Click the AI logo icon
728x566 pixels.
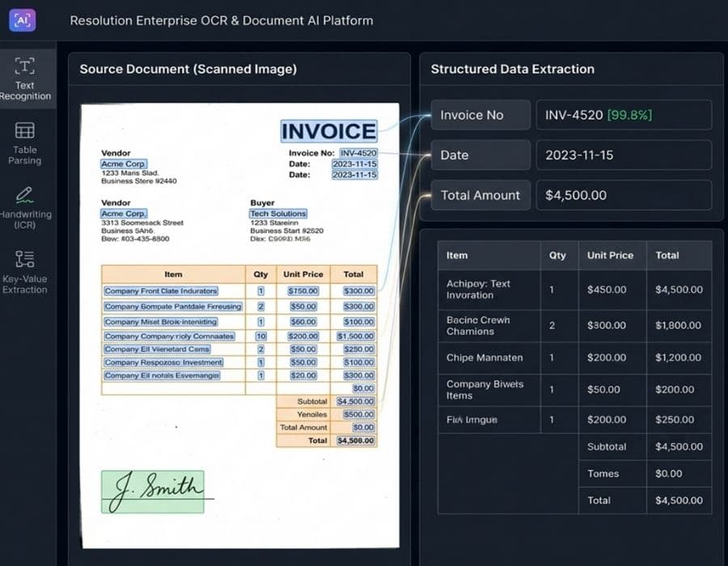click(x=23, y=20)
